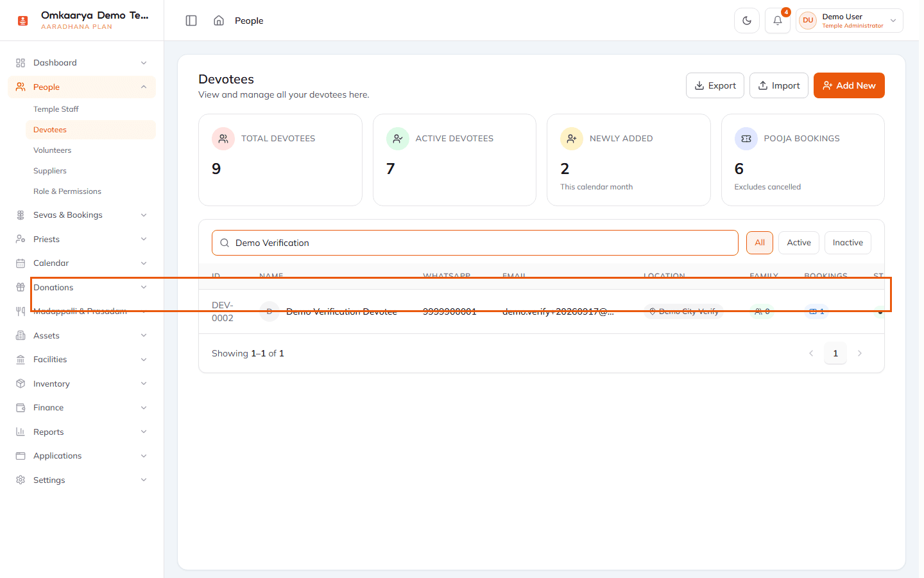924x578 pixels.
Task: Expand the Applications section chevron
Action: [144, 456]
